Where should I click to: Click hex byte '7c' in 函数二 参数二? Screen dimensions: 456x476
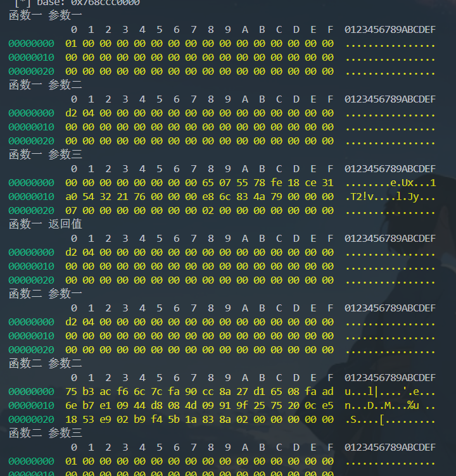[x=157, y=392]
